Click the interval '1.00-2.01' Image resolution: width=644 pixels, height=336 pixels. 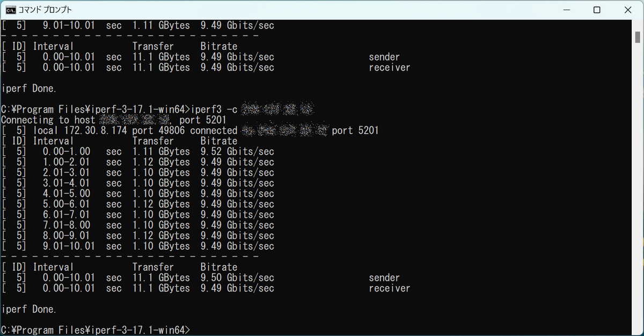click(x=67, y=162)
